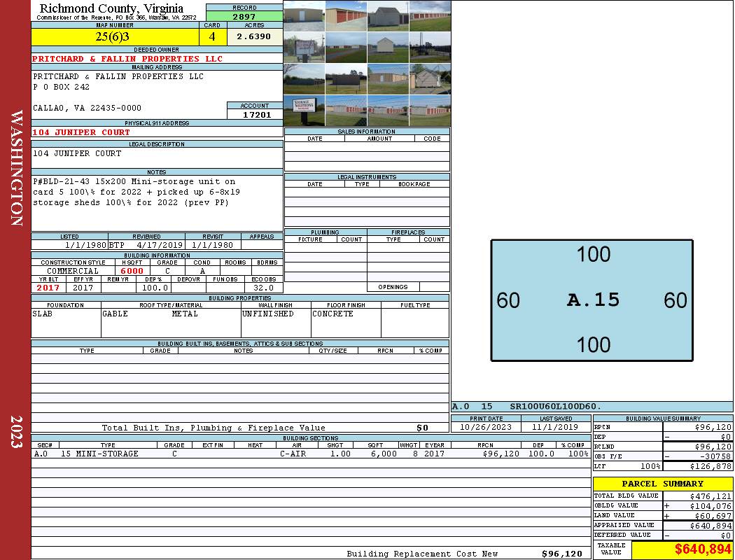Screen dimensions: 735x560
Task: Click the small white shed photo thumbnail
Action: pos(388,48)
